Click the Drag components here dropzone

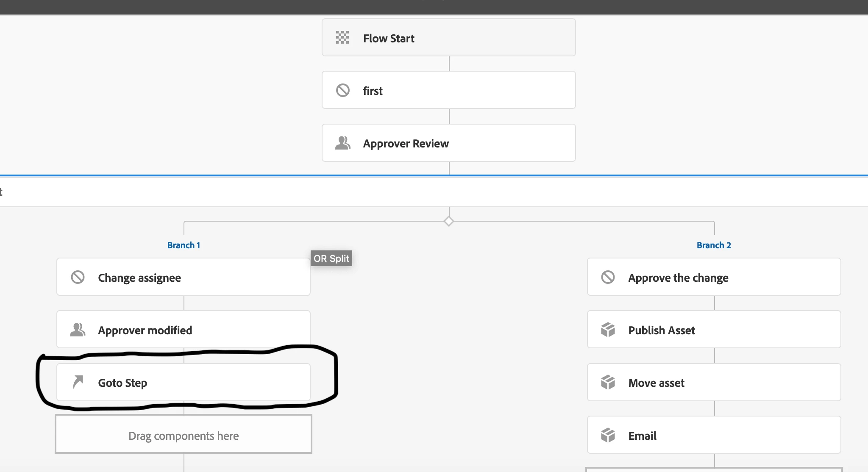(184, 435)
